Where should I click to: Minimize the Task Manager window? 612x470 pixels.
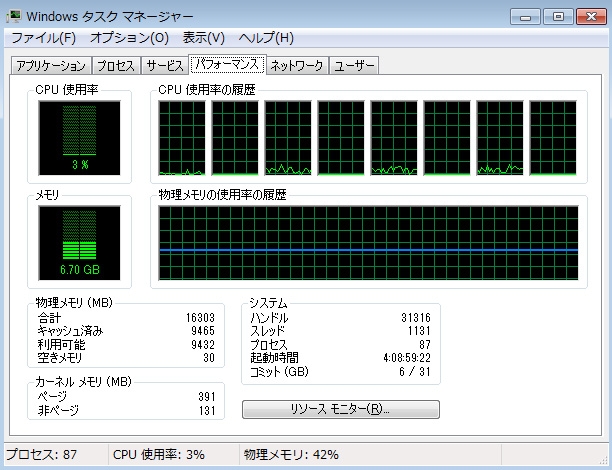coord(525,17)
